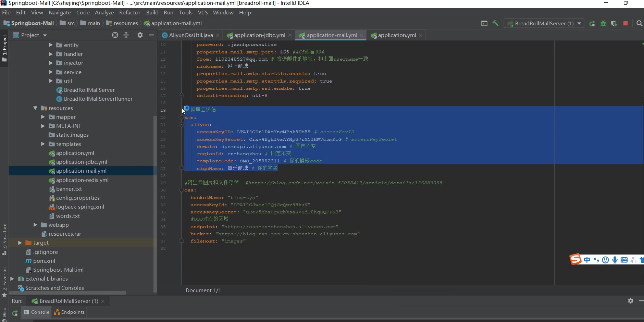644x322 pixels.
Task: Click the Build project hammer icon
Action: click(495, 23)
